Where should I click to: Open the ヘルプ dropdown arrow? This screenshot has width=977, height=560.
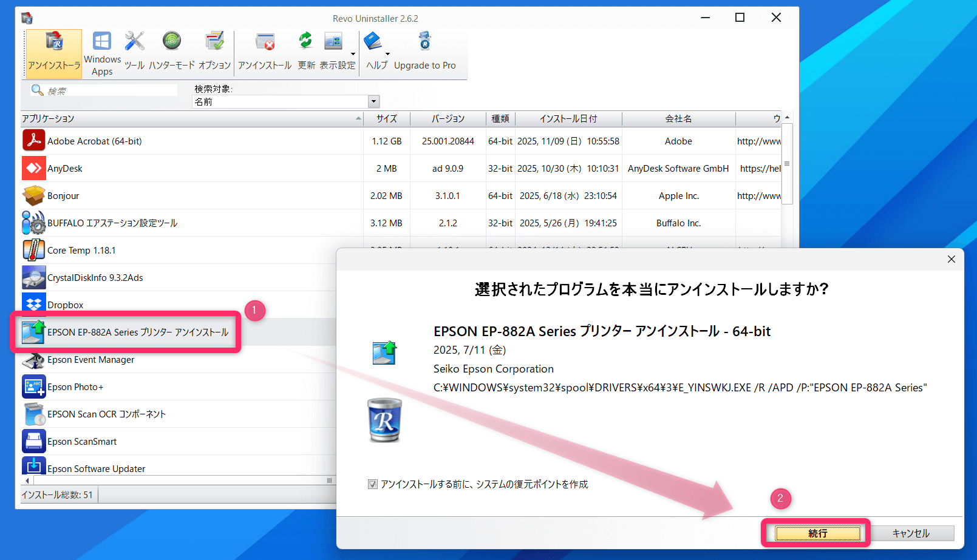click(x=387, y=54)
